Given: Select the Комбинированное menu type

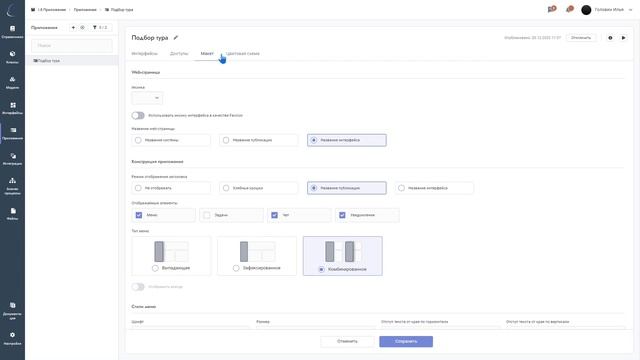Looking at the screenshot, I should pyautogui.click(x=321, y=269).
